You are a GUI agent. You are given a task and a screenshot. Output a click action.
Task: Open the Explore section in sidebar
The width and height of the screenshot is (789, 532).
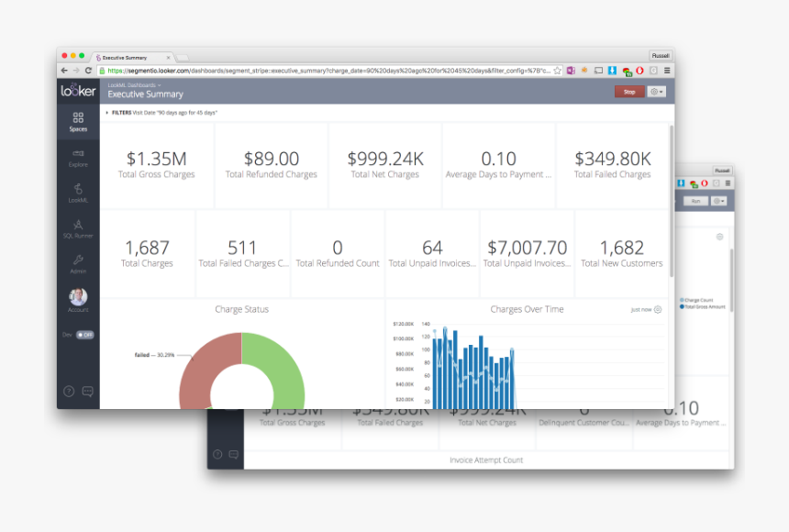point(78,157)
